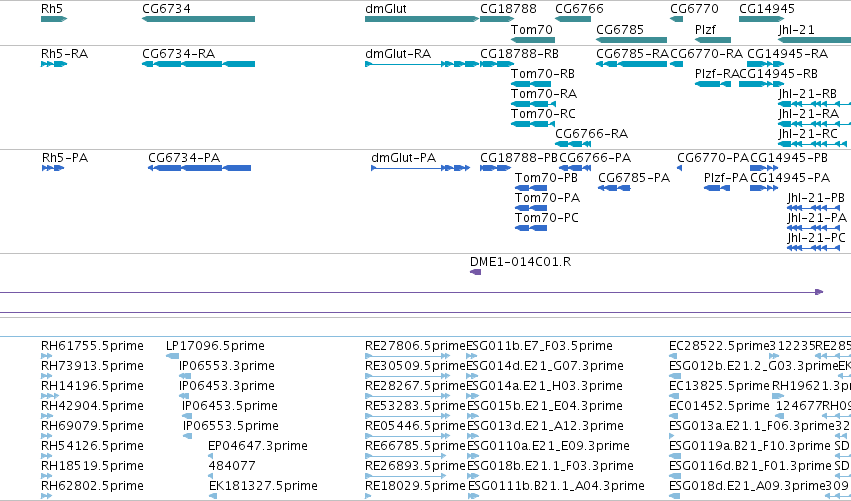Select the CG6770-PA protein label

pyautogui.click(x=713, y=158)
